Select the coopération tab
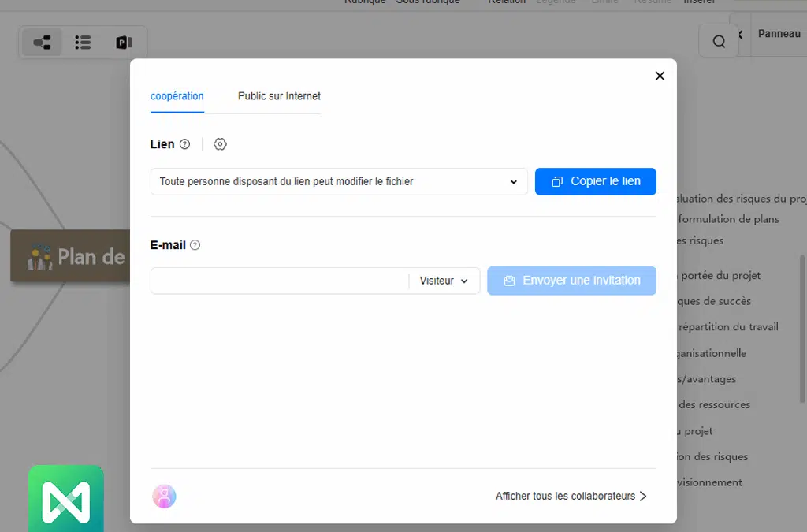This screenshot has height=532, width=807. 177,96
